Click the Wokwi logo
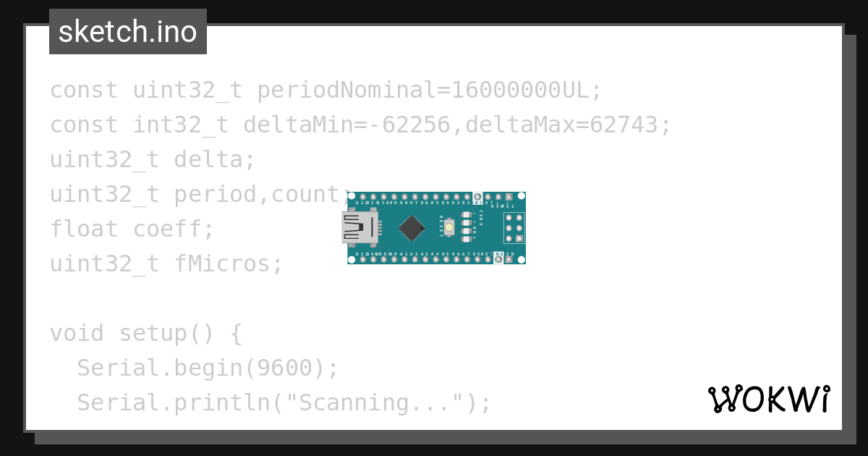This screenshot has height=456, width=868. (x=769, y=399)
